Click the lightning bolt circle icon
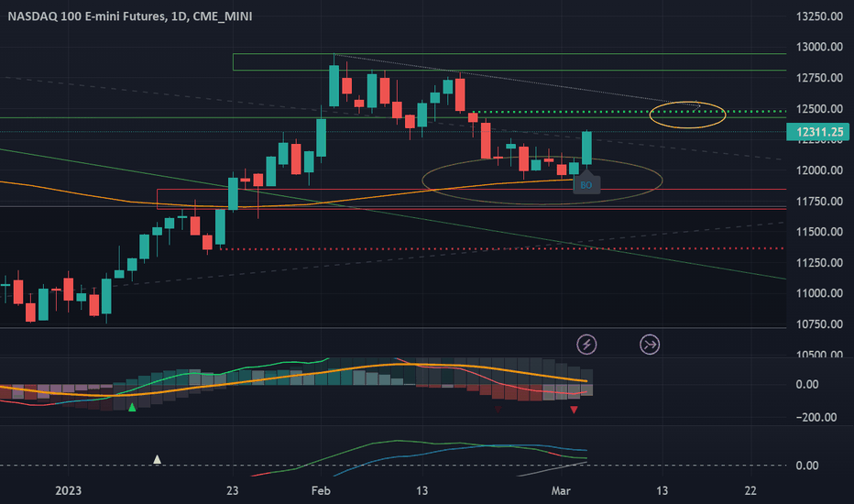Screen dimensions: 854x504 click(586, 345)
